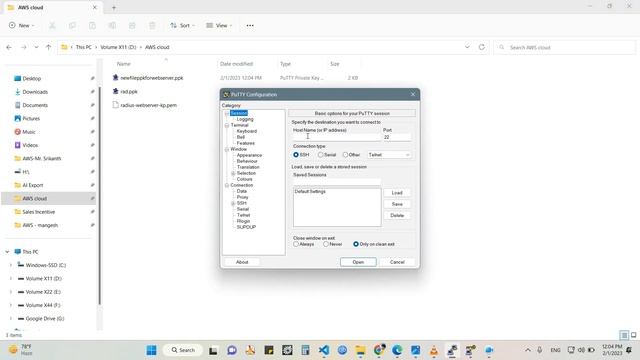Expand the SSH tree node
640x360 pixels.
pyautogui.click(x=233, y=203)
